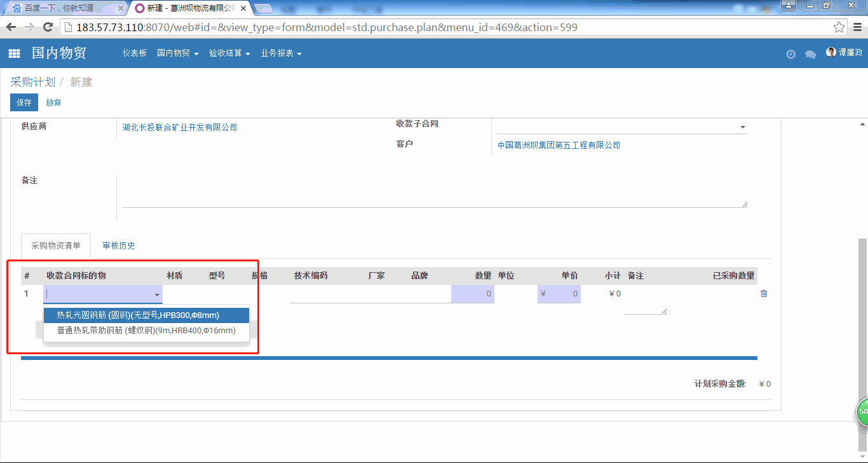This screenshot has width=868, height=463.
Task: Select 热轧光圆钢筋 HPB300 option
Action: (138, 315)
